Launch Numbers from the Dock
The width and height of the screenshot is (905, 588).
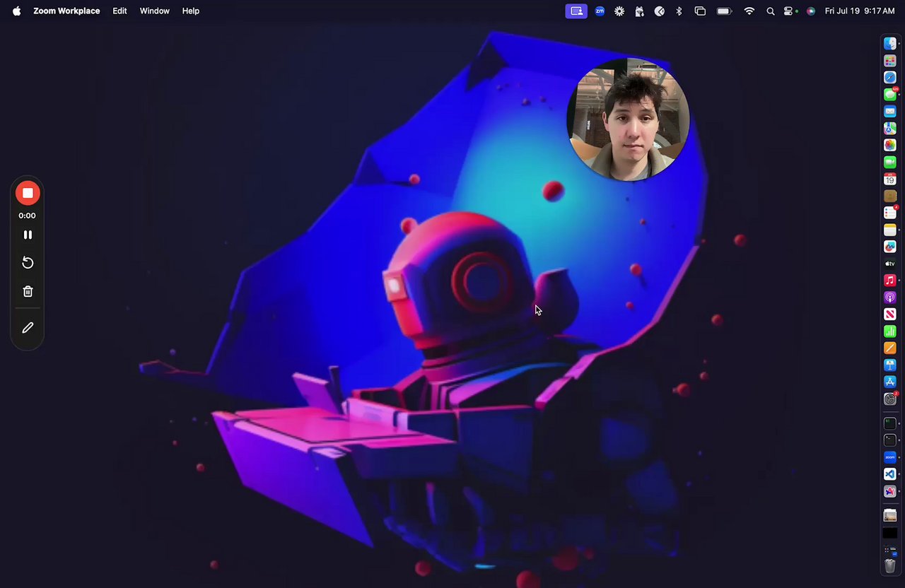tap(890, 331)
